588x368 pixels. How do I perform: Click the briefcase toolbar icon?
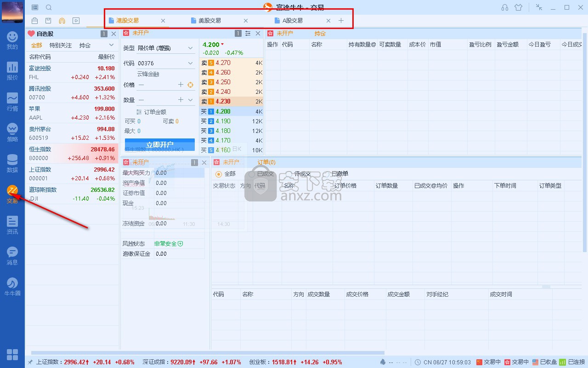point(35,21)
